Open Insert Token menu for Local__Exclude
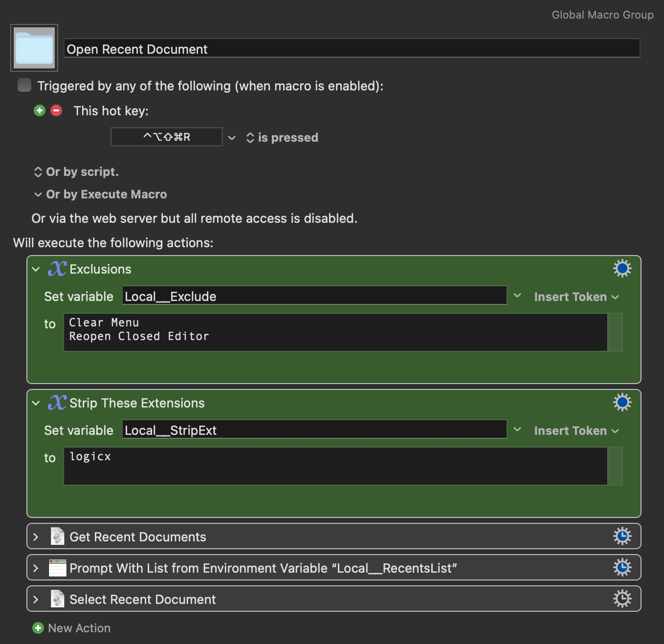The image size is (664, 644). pos(576,297)
